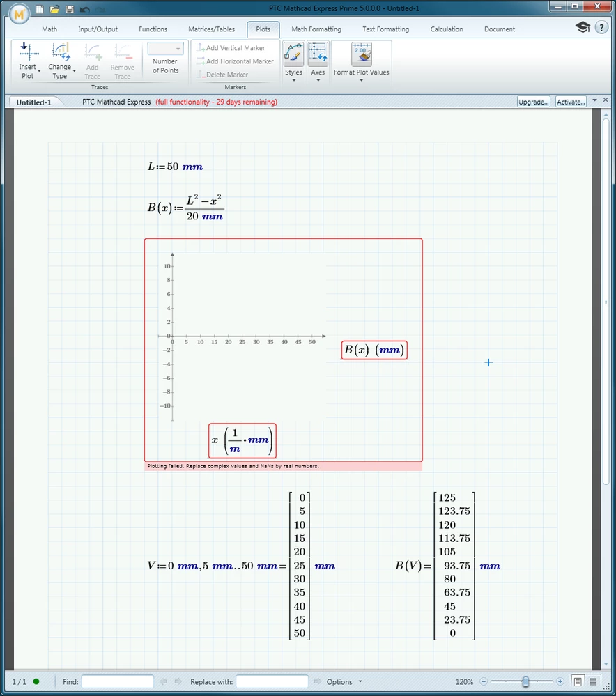Open the plot Axes tool

point(318,54)
